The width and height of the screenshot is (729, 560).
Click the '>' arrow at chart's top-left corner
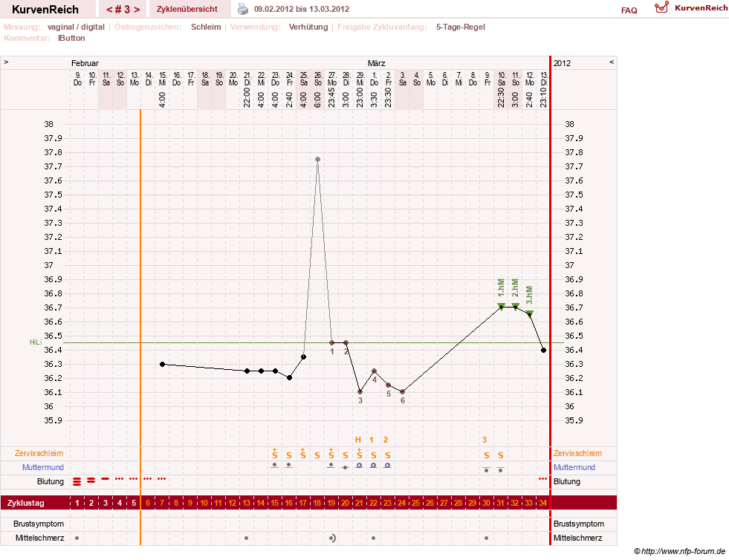click(x=6, y=62)
